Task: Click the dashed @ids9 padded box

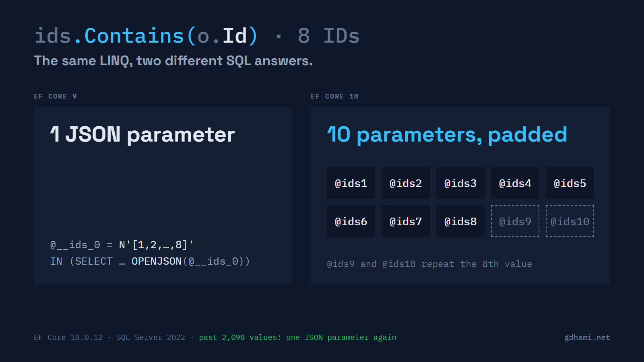Action: point(515,221)
